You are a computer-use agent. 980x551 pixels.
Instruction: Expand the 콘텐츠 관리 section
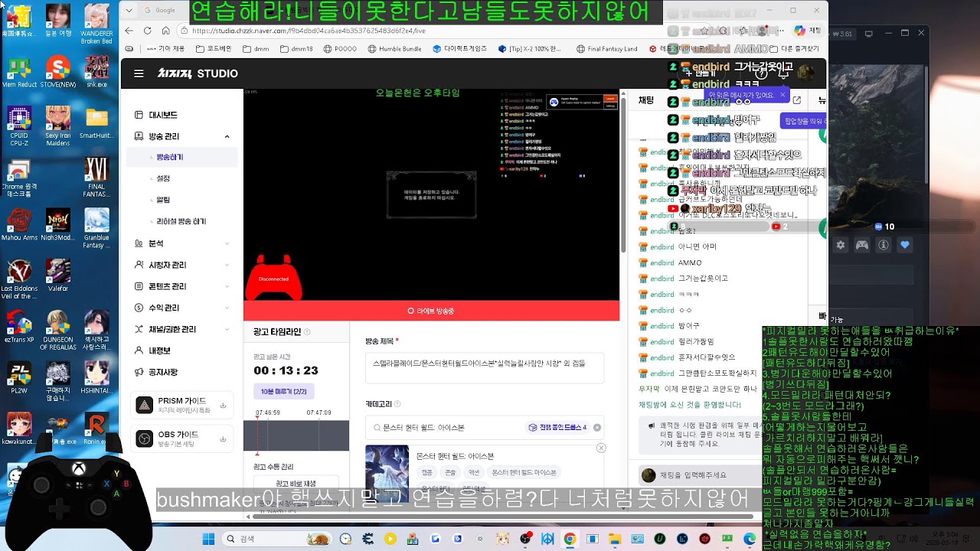click(x=227, y=286)
